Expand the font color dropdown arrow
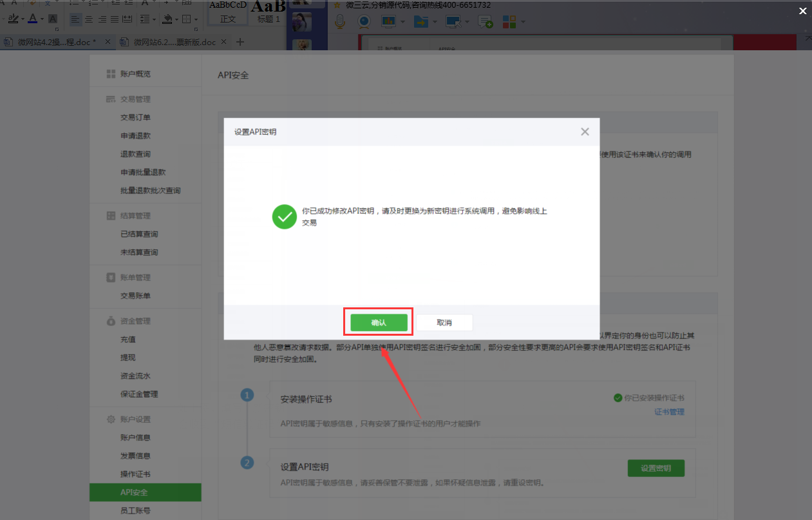 (42, 19)
